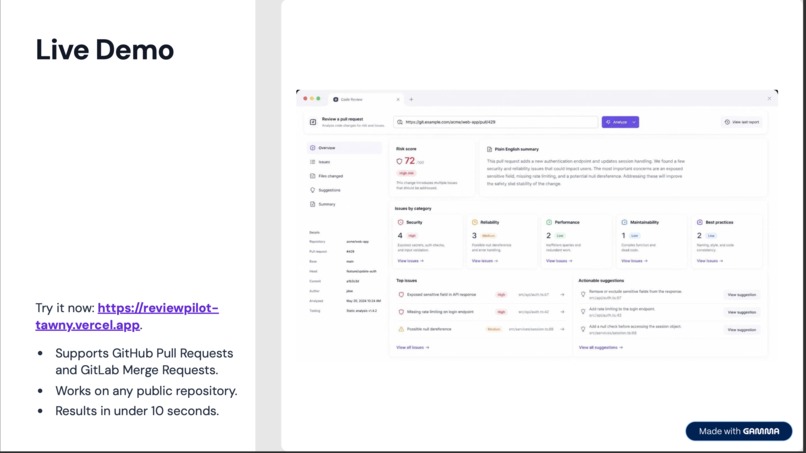
Task: Click 'Works on any public repository.' bullet
Action: [x=146, y=391]
